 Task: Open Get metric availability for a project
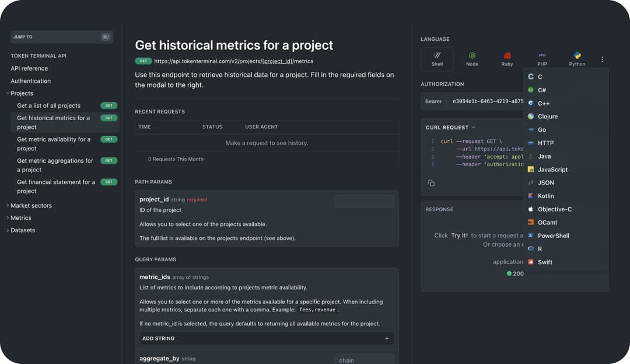65,144
